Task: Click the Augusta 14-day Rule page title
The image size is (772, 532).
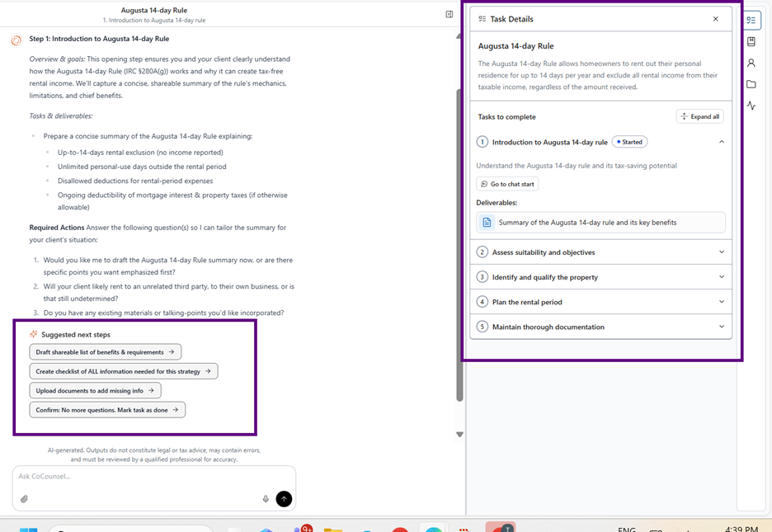Action: [x=154, y=10]
